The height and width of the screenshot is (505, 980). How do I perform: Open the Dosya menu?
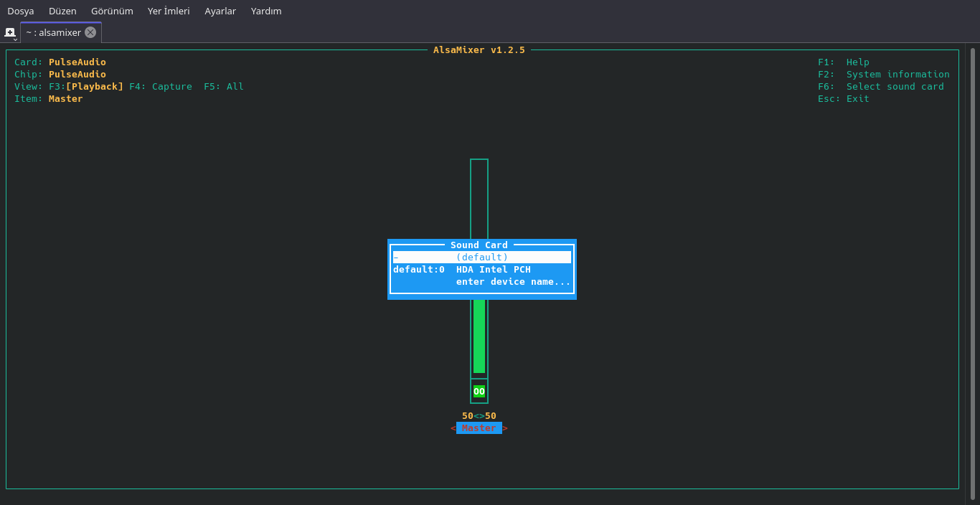click(21, 11)
